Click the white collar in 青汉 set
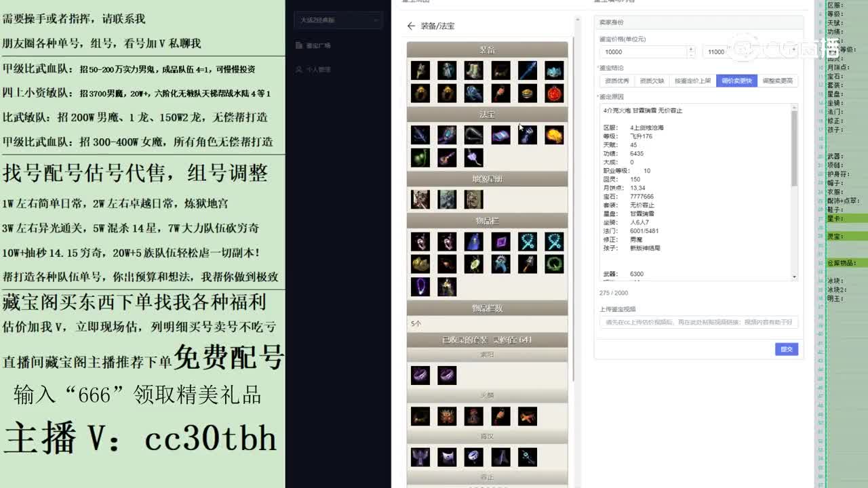This screenshot has width=868, height=488. coord(447,457)
